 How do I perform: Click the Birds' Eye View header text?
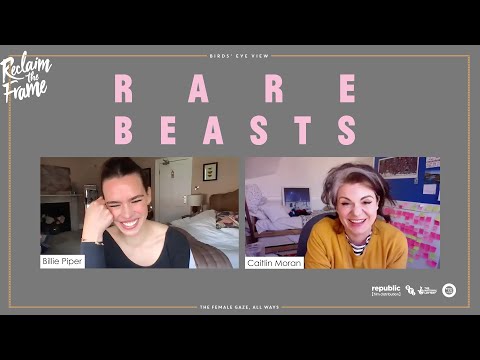pyautogui.click(x=239, y=56)
